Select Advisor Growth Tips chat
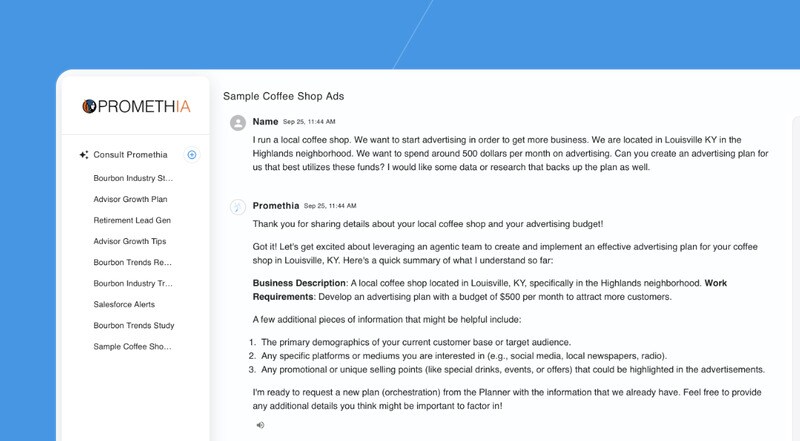Screen dimensions: 800x441 pos(130,241)
